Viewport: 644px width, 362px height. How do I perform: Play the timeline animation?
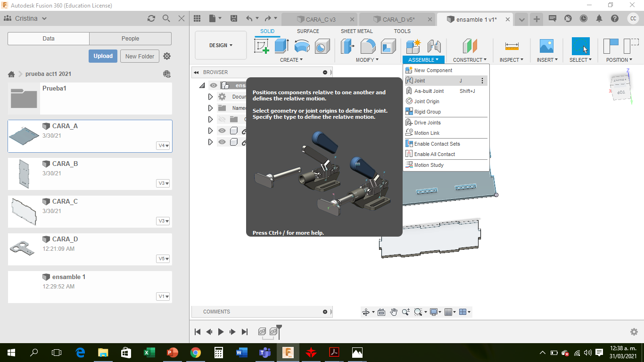tap(221, 332)
